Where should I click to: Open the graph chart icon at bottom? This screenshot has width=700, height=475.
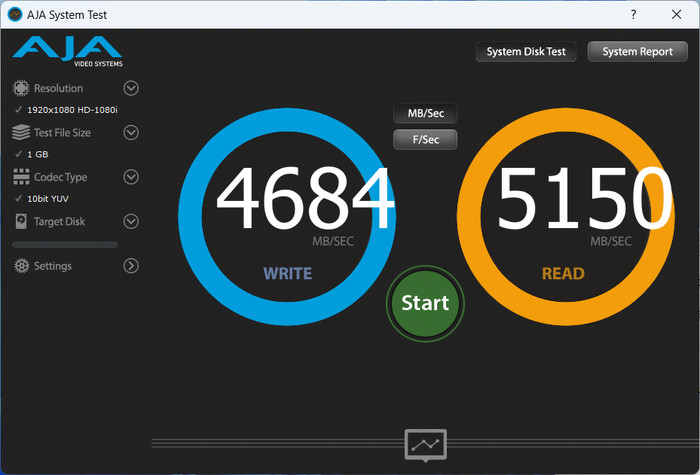(x=425, y=445)
